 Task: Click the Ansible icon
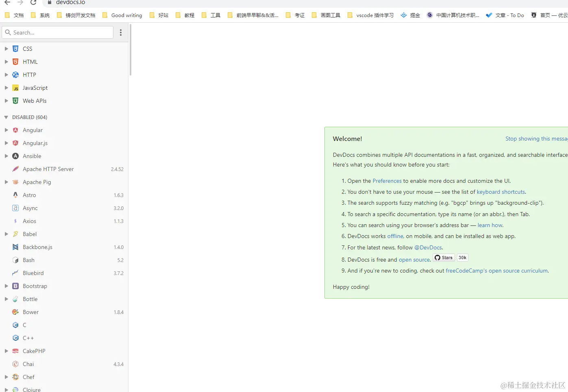pyautogui.click(x=15, y=156)
